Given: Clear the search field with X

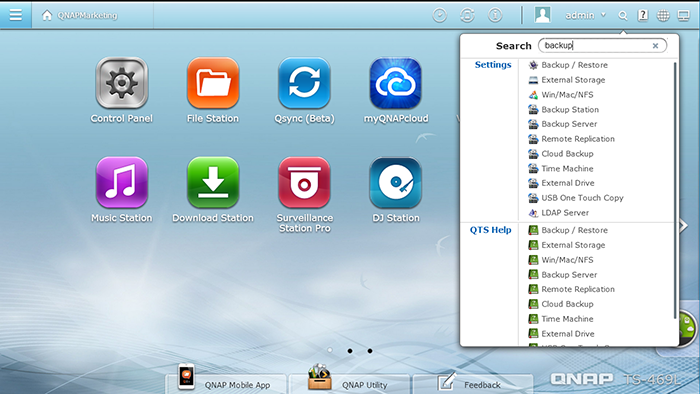Looking at the screenshot, I should click(655, 46).
